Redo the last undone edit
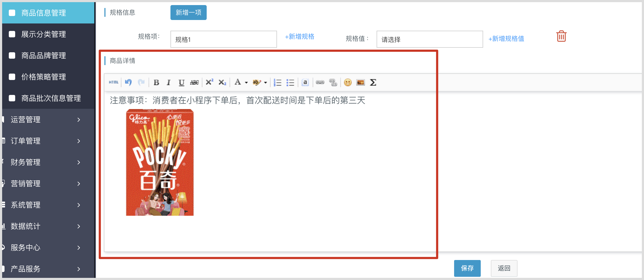Viewport: 644px width, 280px height. 141,82
